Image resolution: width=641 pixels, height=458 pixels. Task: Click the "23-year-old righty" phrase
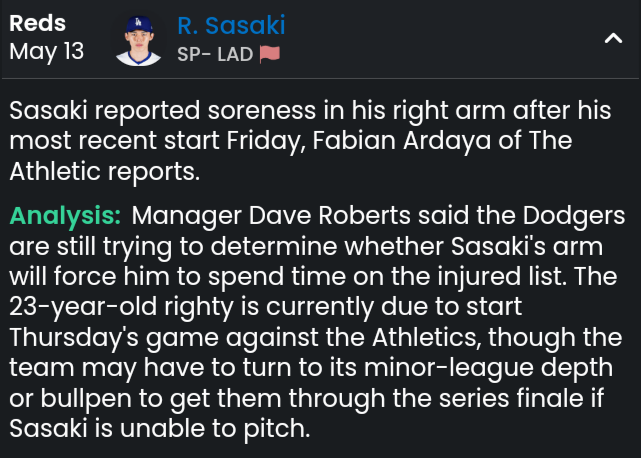pyautogui.click(x=121, y=307)
